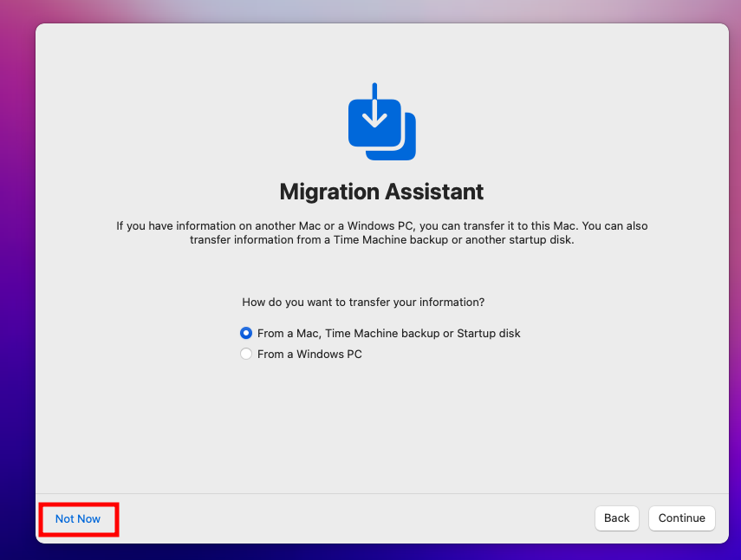Continue with Migration Assistant
This screenshot has height=560, width=741.
[681, 518]
